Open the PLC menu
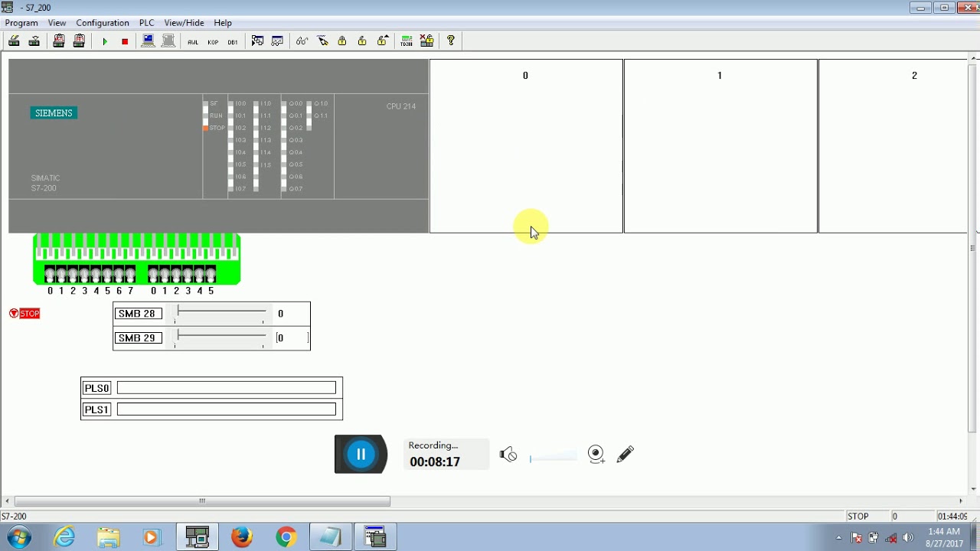 [x=146, y=23]
